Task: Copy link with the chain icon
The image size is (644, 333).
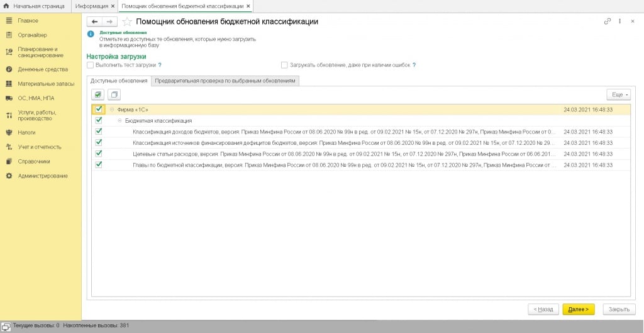Action: tap(607, 21)
